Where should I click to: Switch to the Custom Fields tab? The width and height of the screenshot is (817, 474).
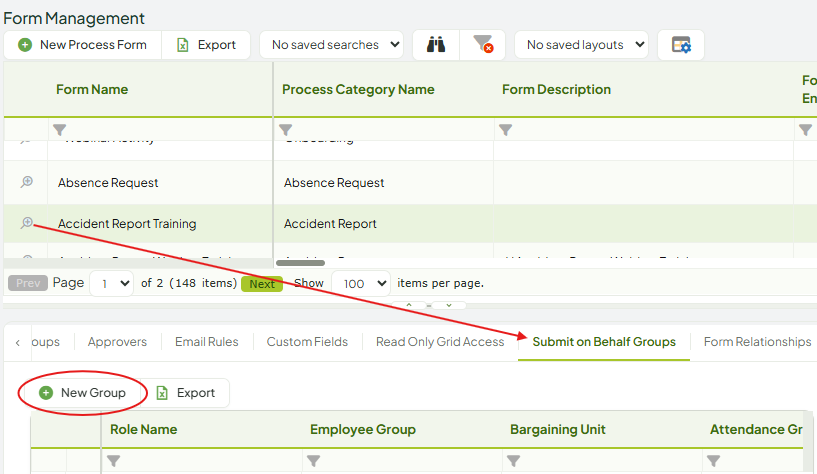pos(307,342)
